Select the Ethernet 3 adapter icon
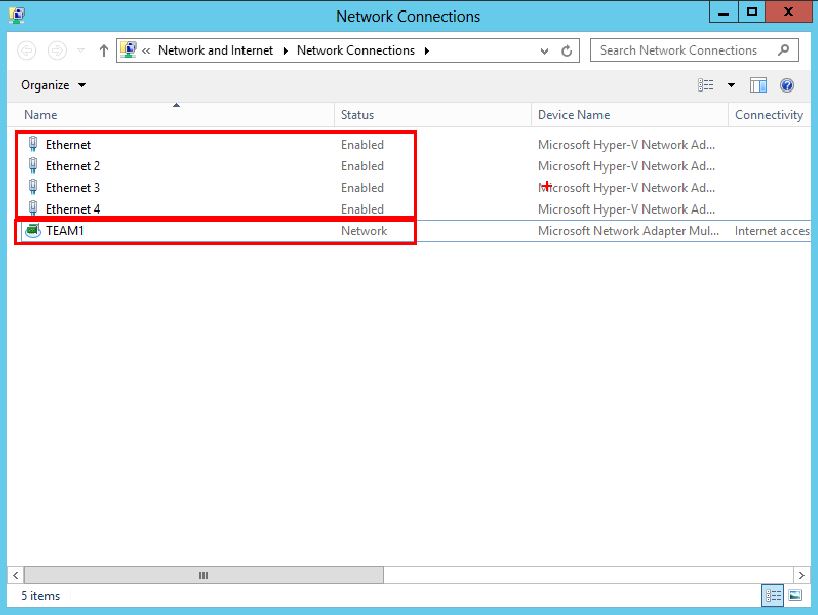Screen dimensions: 818x615 (33, 188)
